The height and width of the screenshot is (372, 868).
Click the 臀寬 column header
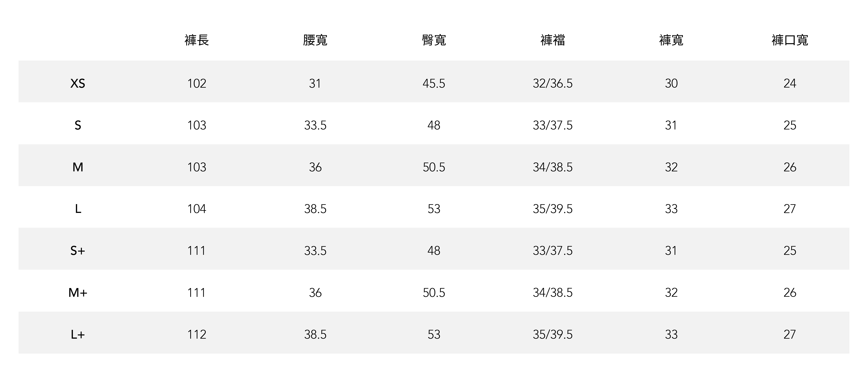pos(434,40)
